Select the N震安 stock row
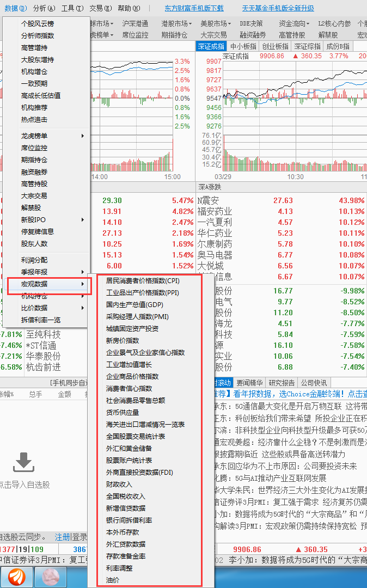Viewport: 367px width, 588px height. (281, 200)
